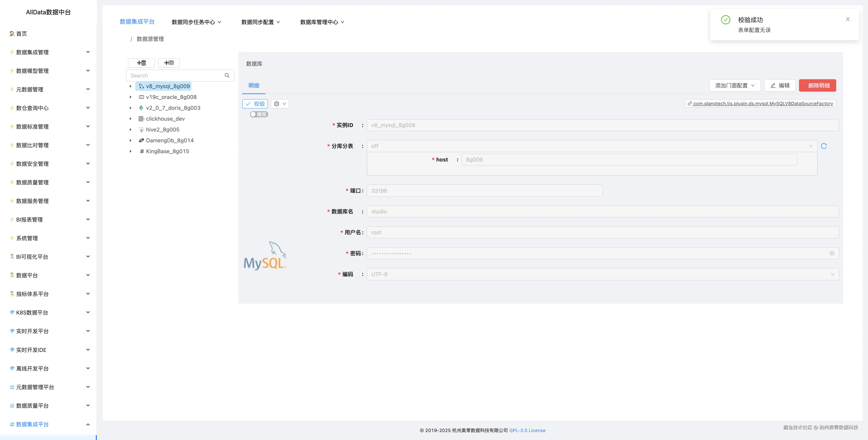
Task: Click the Oracle icon beside v19c_oracle_8g008
Action: (x=141, y=97)
